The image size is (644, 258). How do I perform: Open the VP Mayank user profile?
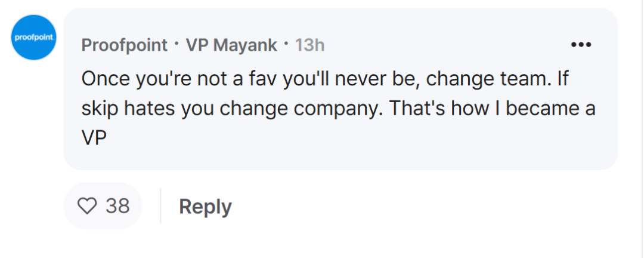pos(231,45)
